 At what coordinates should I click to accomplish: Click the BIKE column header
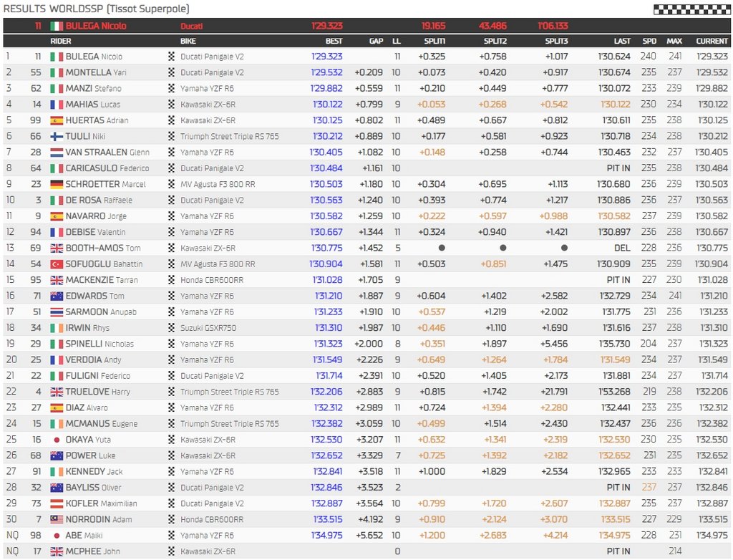188,41
